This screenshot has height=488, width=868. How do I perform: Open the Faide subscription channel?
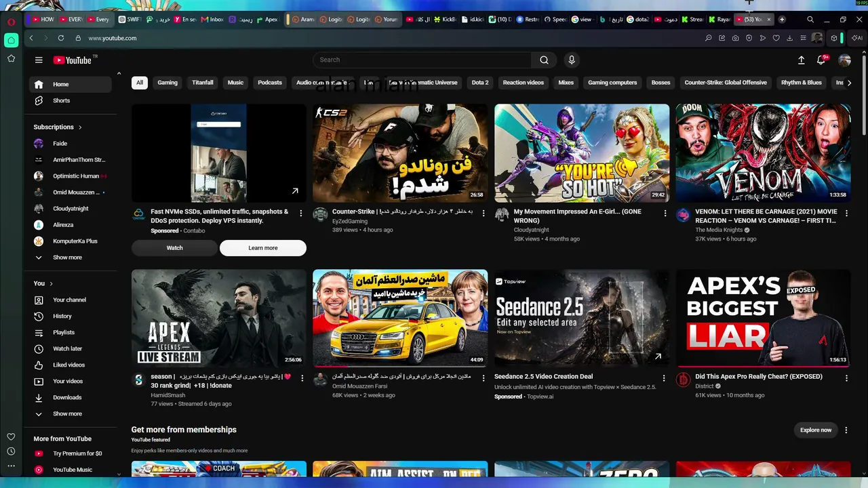pyautogui.click(x=71, y=144)
